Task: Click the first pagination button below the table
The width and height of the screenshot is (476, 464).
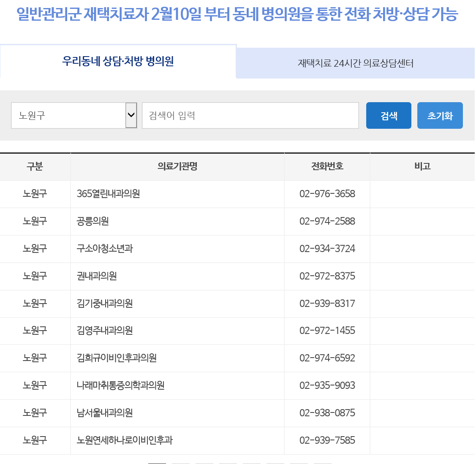Action: click(x=156, y=462)
